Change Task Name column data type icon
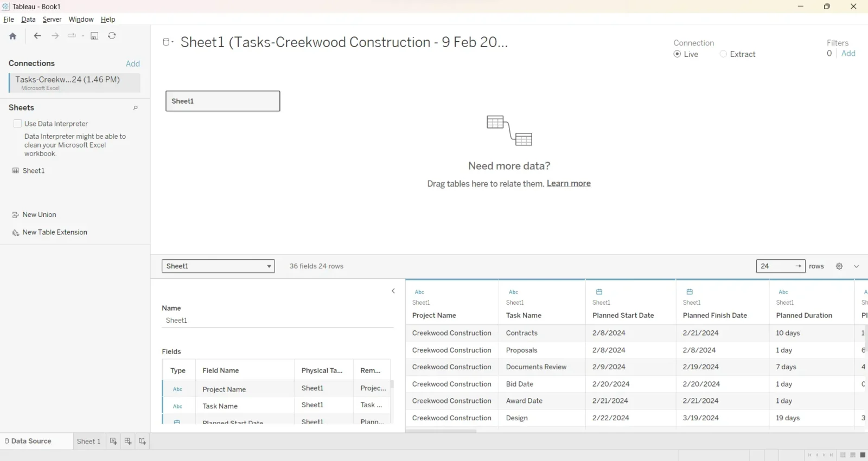The width and height of the screenshot is (868, 461). (x=513, y=292)
